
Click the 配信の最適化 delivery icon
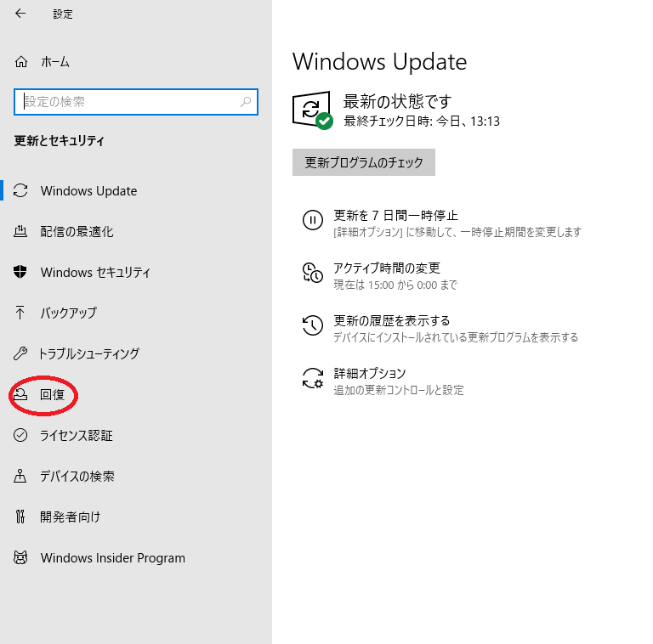[20, 231]
